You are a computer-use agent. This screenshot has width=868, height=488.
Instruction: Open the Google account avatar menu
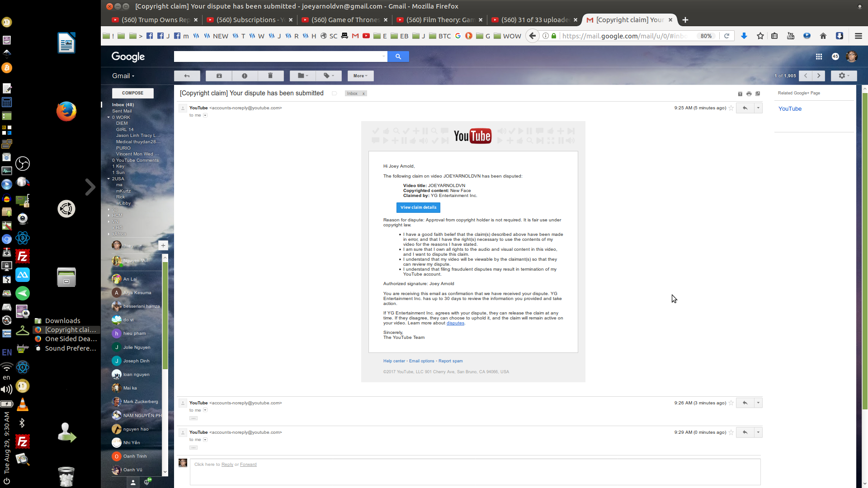click(x=852, y=56)
